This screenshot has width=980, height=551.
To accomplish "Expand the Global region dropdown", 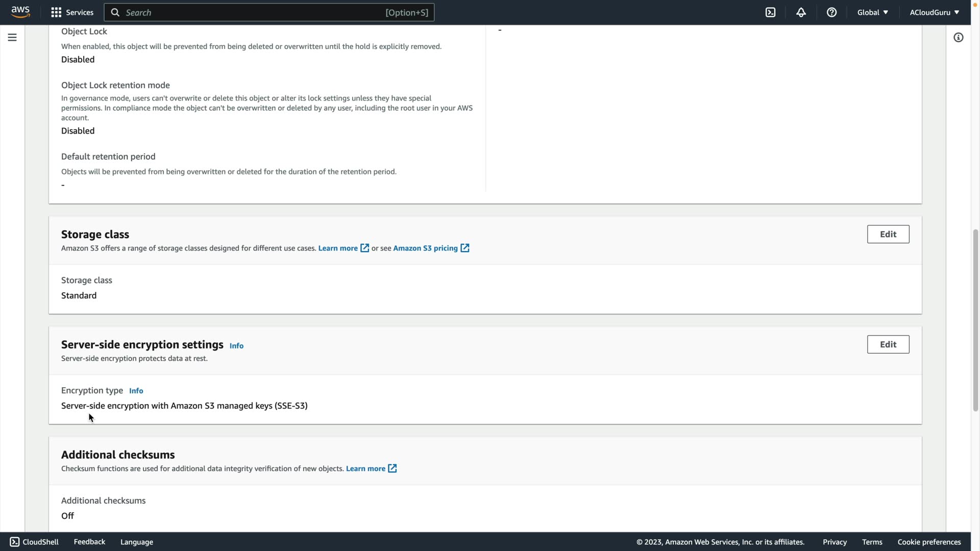I will 872,12.
